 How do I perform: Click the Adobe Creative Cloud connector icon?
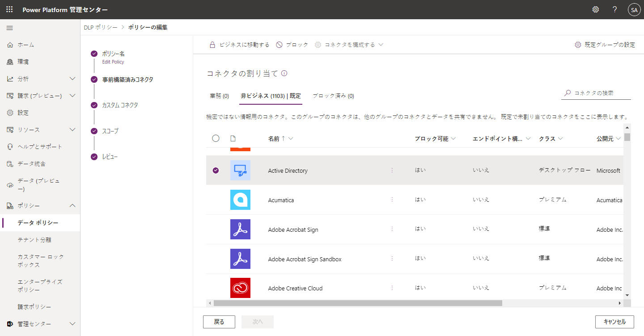pos(240,288)
